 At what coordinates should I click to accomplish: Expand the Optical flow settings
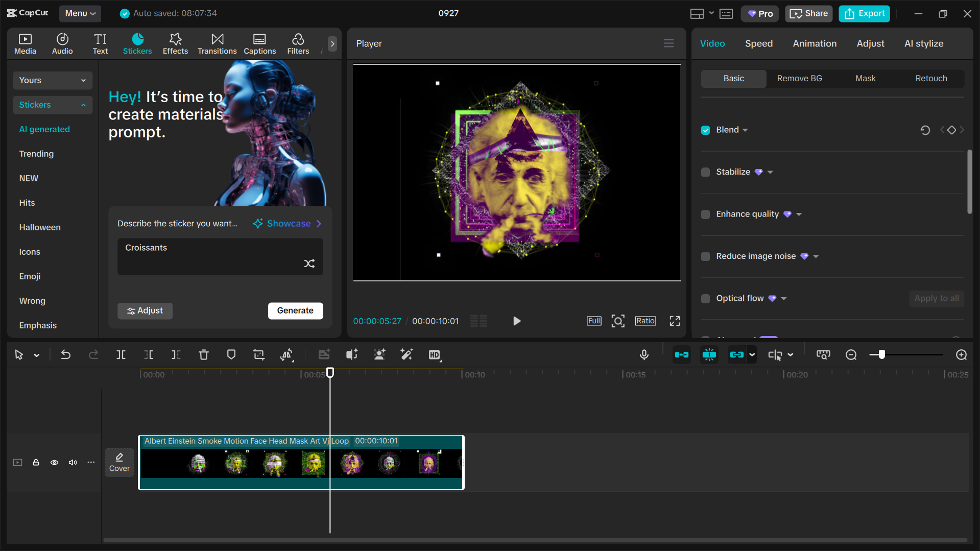[x=783, y=298]
